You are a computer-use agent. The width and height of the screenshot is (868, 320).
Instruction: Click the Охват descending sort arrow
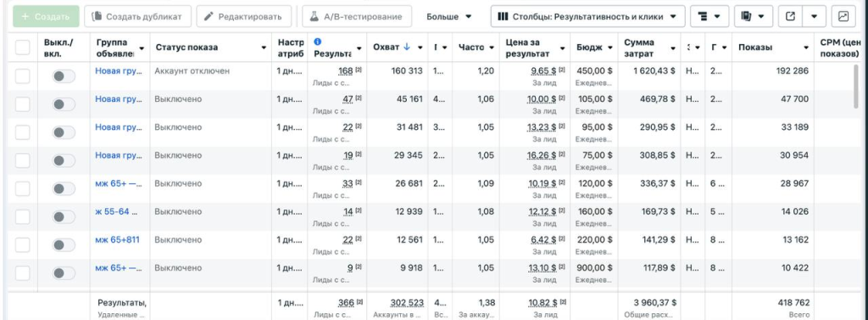[407, 48]
